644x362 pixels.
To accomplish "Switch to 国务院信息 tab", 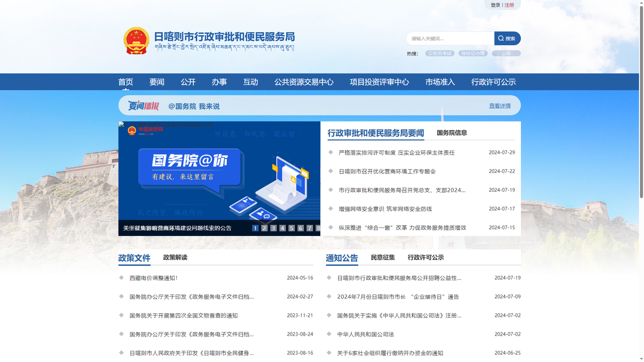I will [x=452, y=133].
